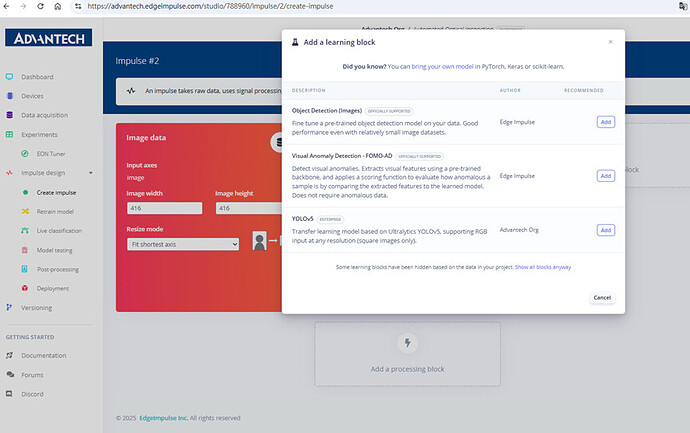Viewport: 690px width, 433px height.
Task: Click the Create impulse green dot icon
Action: [25, 192]
